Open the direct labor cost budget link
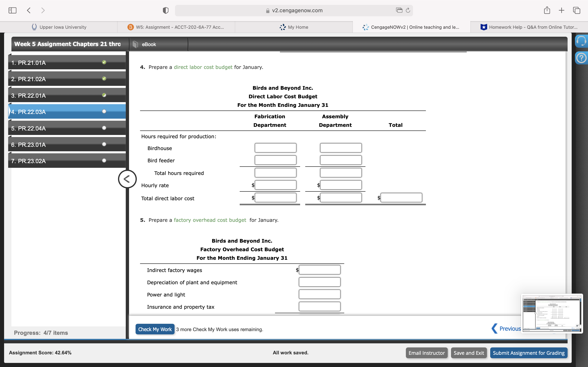The image size is (588, 367). click(203, 67)
